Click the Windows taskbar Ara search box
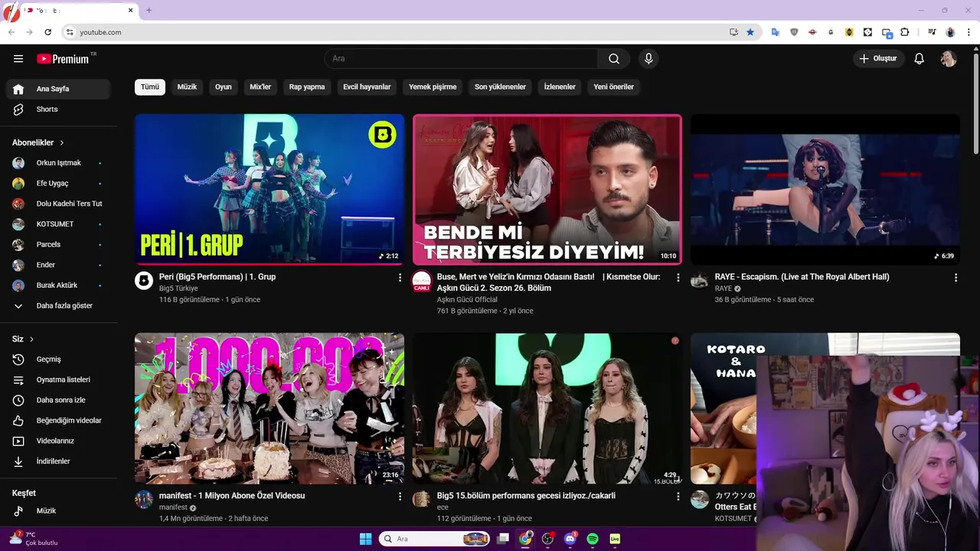Screen dimensions: 980x551 coord(435,539)
